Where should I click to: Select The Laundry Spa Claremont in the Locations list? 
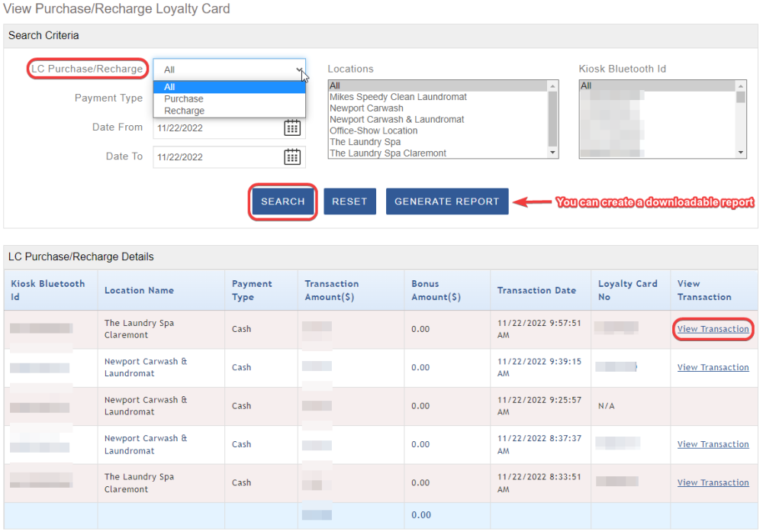click(438, 153)
